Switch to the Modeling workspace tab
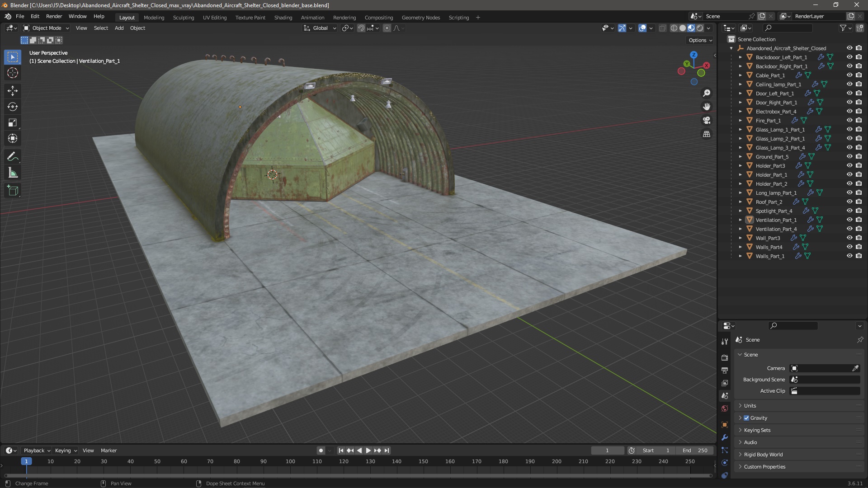 [x=154, y=18]
